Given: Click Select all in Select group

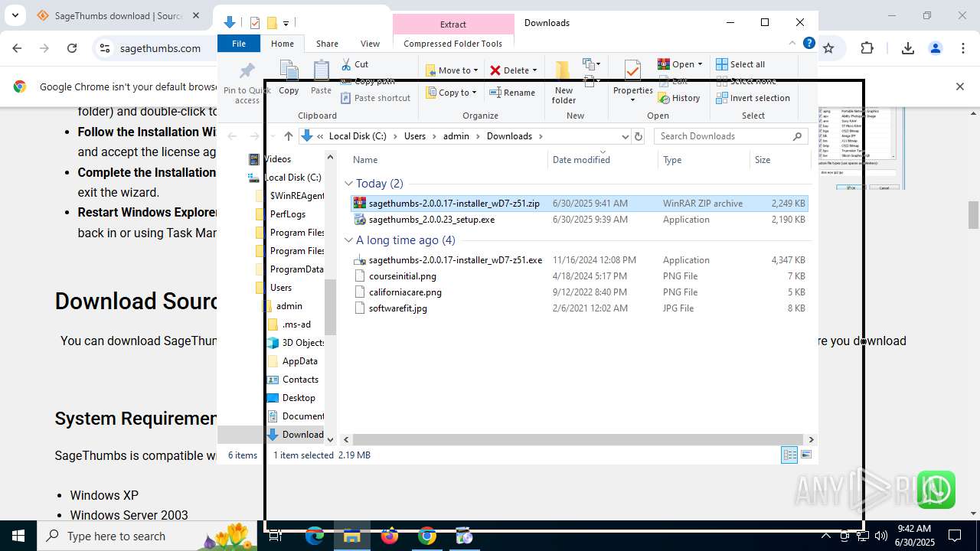Looking at the screenshot, I should (x=740, y=64).
